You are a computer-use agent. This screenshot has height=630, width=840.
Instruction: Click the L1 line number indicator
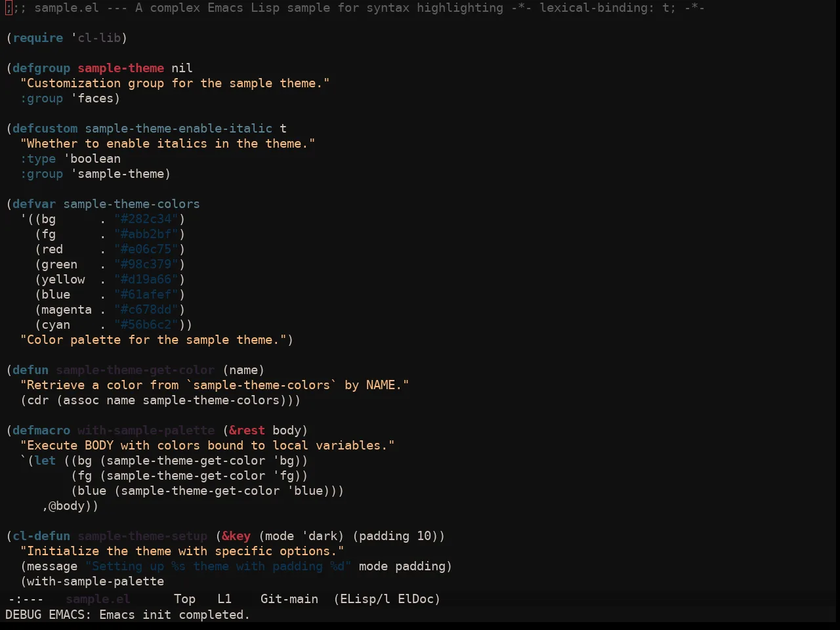pyautogui.click(x=224, y=599)
